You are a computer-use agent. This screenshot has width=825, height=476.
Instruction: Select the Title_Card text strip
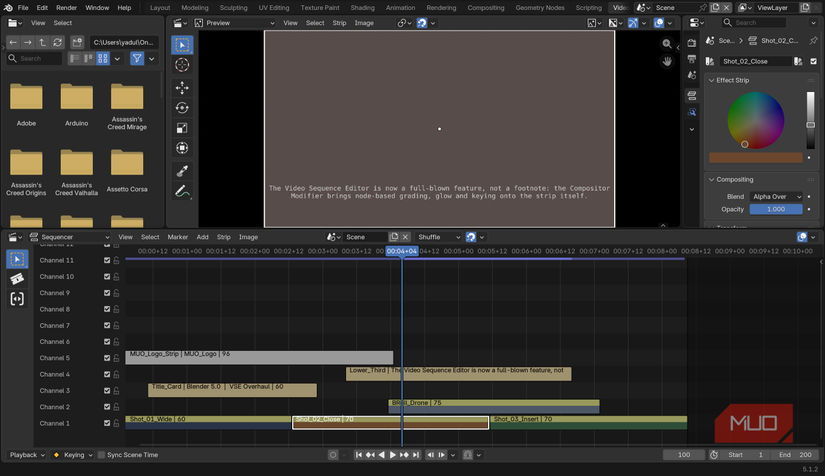pyautogui.click(x=232, y=390)
